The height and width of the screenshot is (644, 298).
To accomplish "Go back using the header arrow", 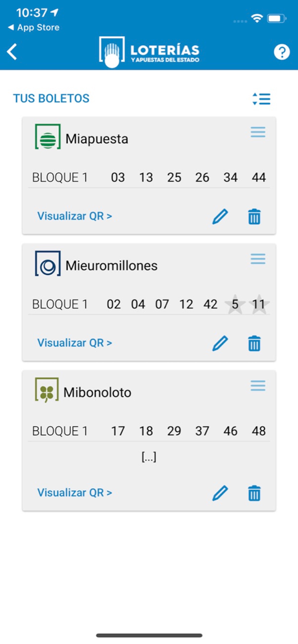I will 12,52.
